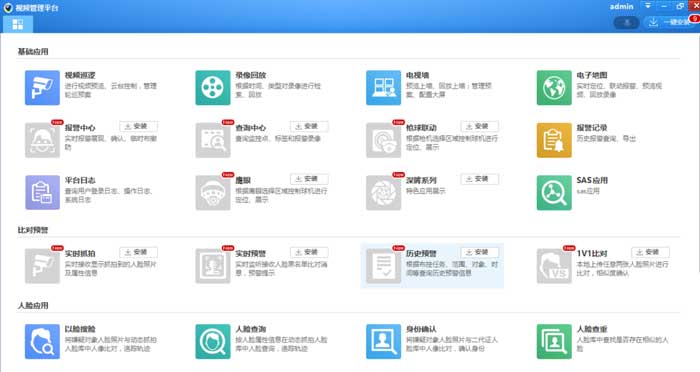Click the 电子地图 title text
The image size is (700, 372).
pos(592,75)
